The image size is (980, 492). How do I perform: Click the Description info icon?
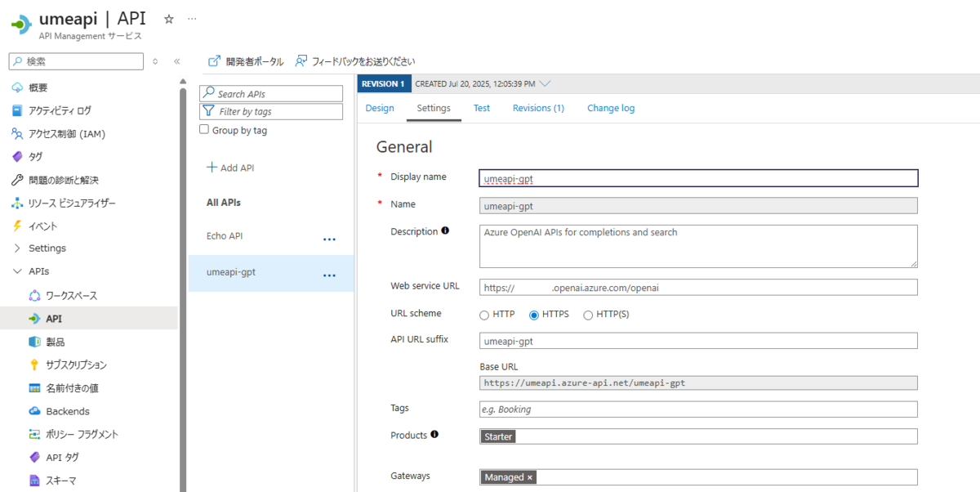(x=445, y=231)
